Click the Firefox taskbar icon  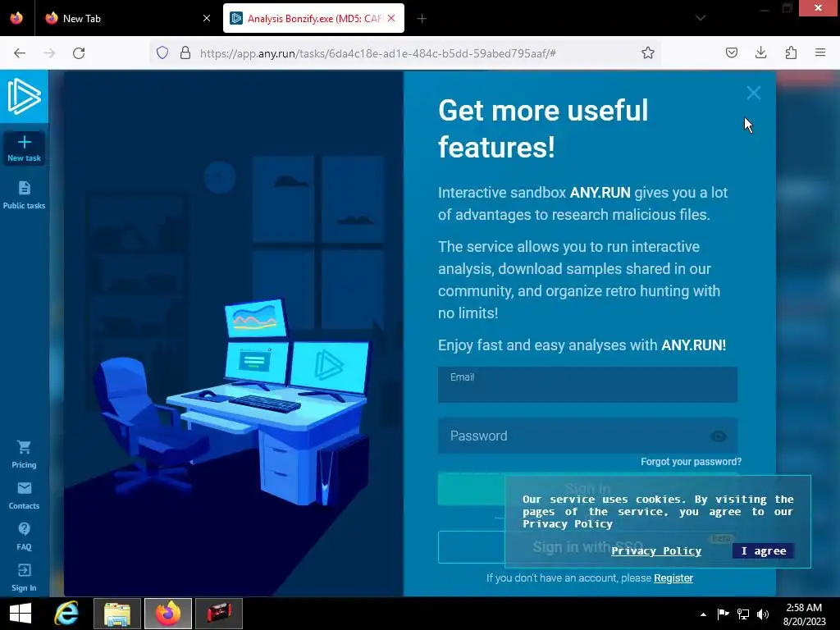[x=168, y=614]
